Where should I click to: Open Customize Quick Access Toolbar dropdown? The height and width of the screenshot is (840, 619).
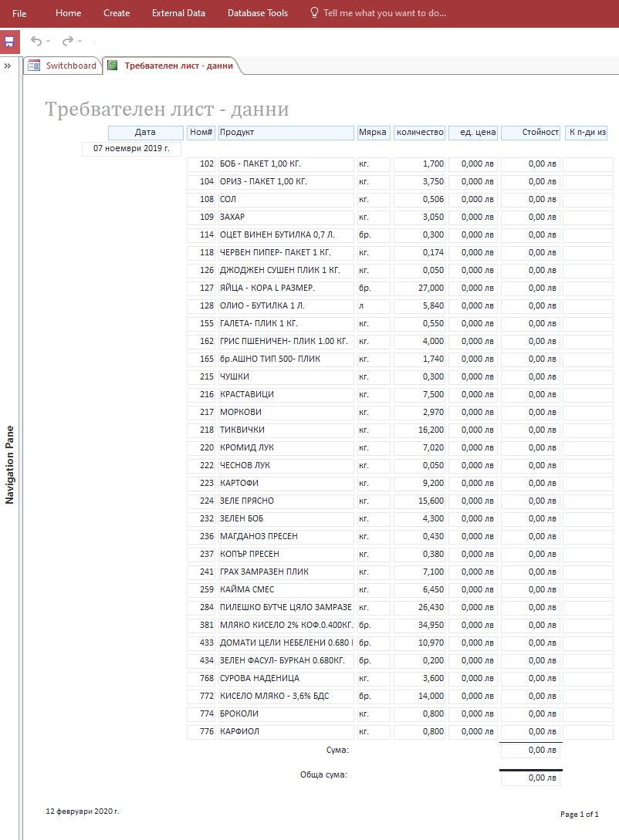pyautogui.click(x=94, y=41)
